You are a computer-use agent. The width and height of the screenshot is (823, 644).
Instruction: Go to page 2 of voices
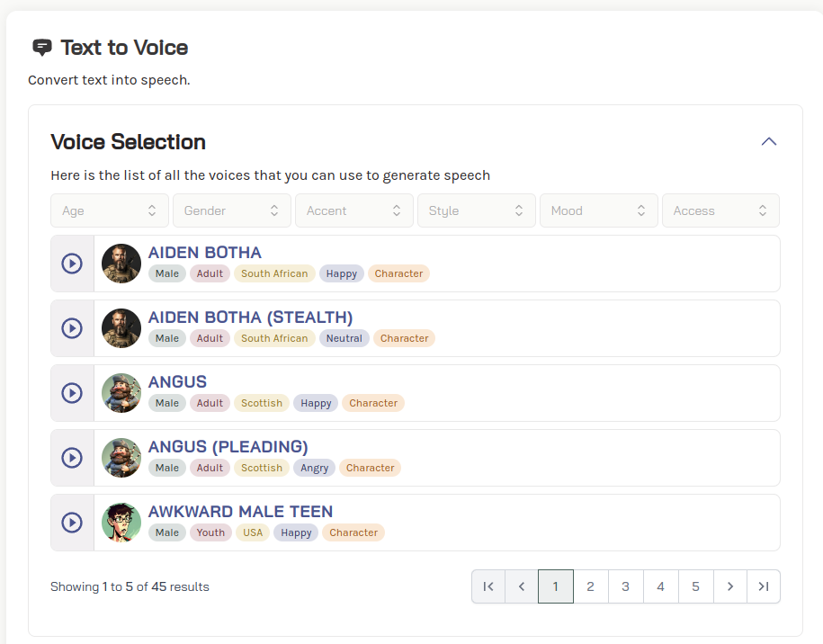point(590,586)
